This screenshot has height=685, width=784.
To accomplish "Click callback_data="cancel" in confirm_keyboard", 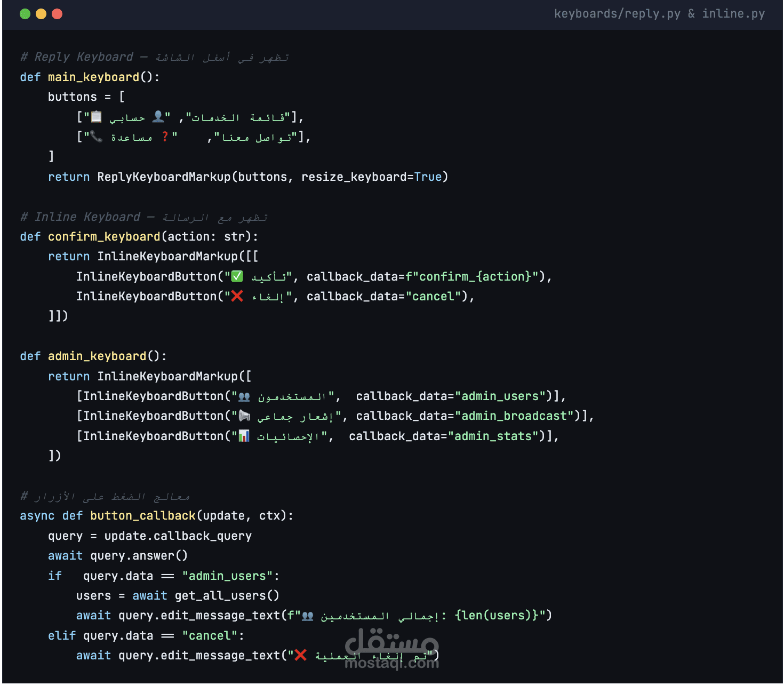I will click(384, 297).
